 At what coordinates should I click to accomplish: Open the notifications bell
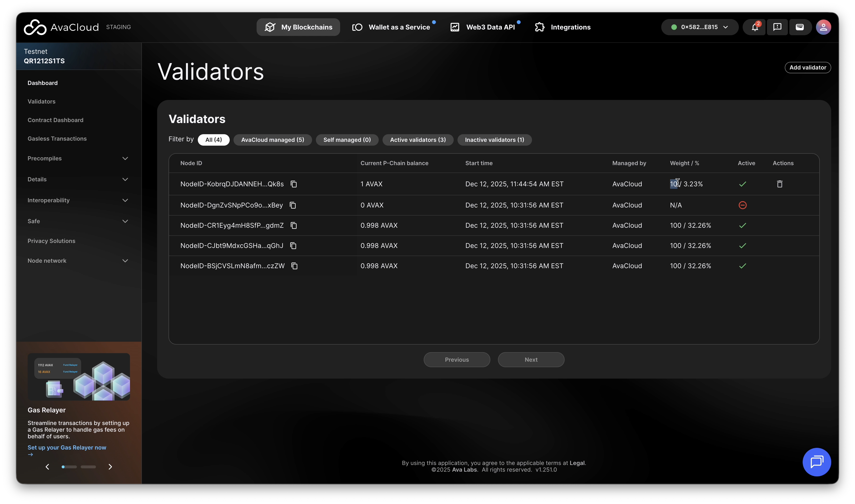pos(755,27)
